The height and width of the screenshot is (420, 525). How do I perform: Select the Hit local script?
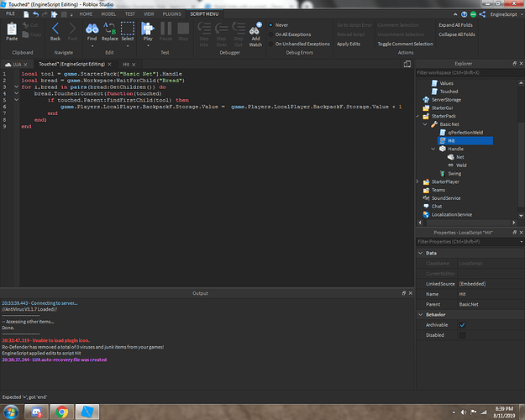coord(465,140)
